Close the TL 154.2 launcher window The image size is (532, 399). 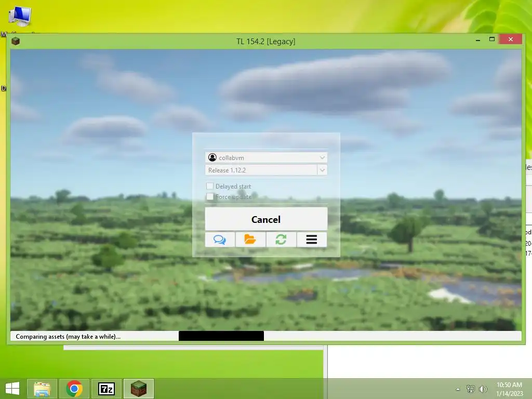point(511,39)
